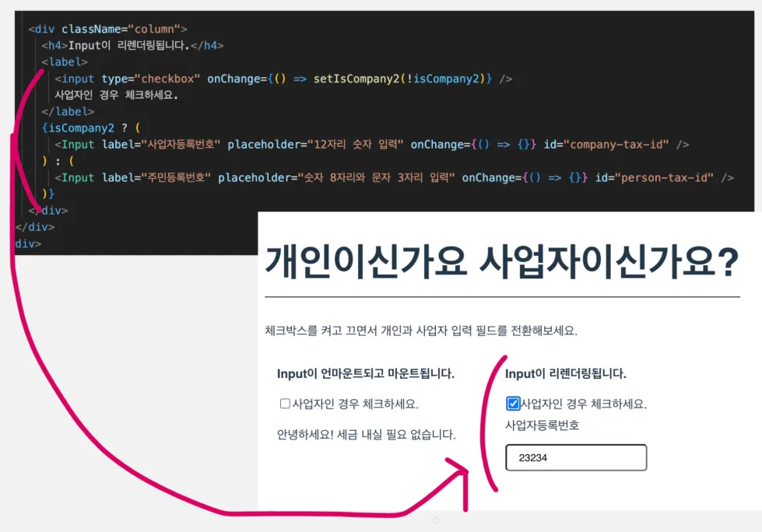
Task: Click the code line with className="column"
Action: tap(108, 29)
